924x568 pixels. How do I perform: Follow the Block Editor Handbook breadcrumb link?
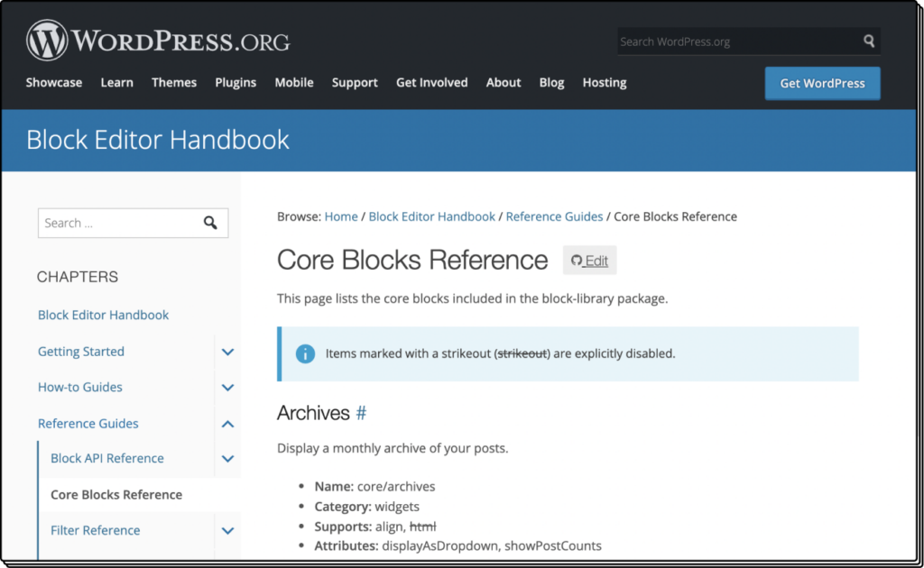pos(432,216)
